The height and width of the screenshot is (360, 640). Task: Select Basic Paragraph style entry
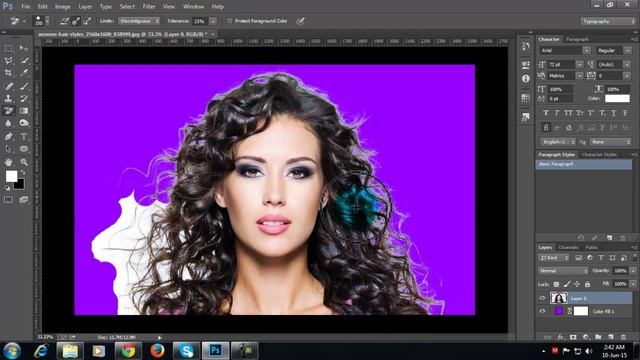[584, 164]
